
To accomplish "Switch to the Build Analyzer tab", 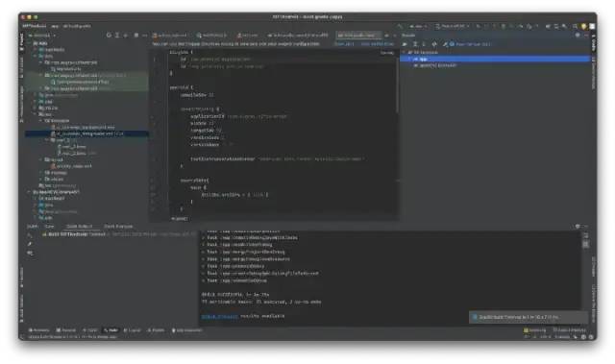I will [118, 226].
